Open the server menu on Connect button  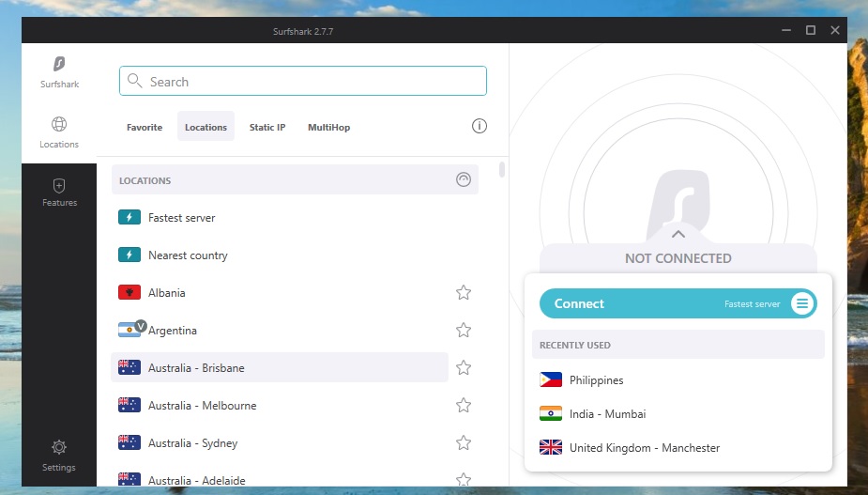tap(802, 303)
